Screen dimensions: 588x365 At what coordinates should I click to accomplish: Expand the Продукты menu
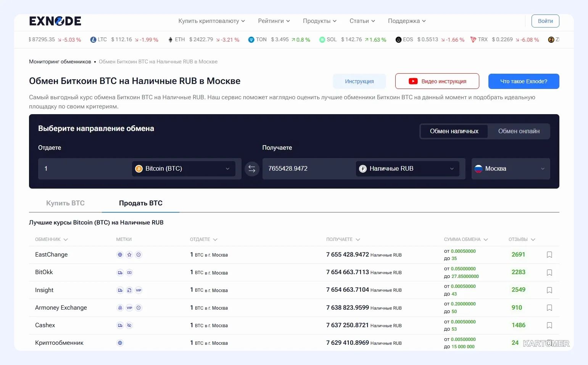click(320, 21)
